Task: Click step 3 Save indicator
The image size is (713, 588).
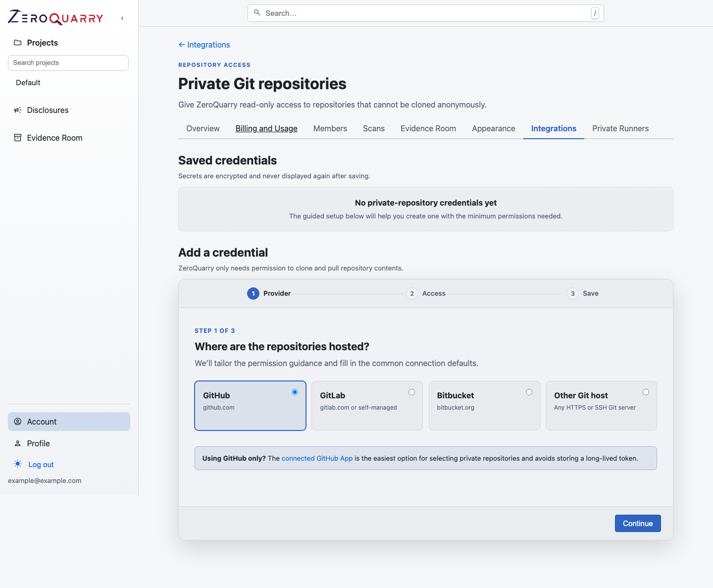Action: tap(583, 293)
